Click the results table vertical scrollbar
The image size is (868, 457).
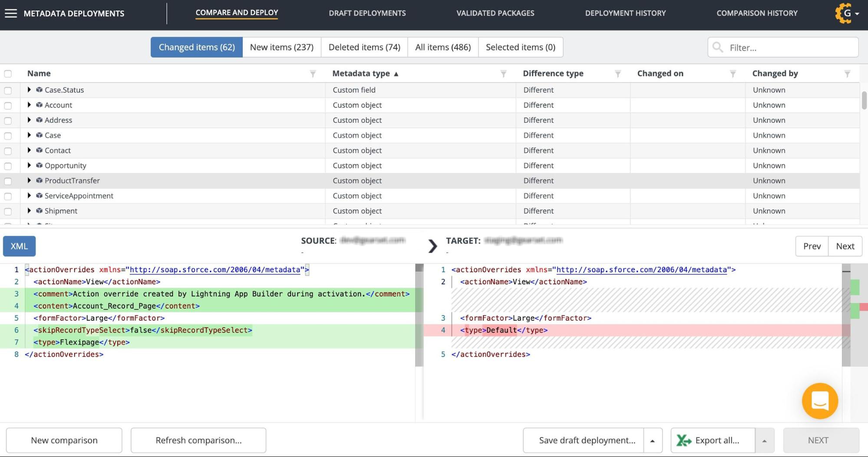tap(864, 100)
